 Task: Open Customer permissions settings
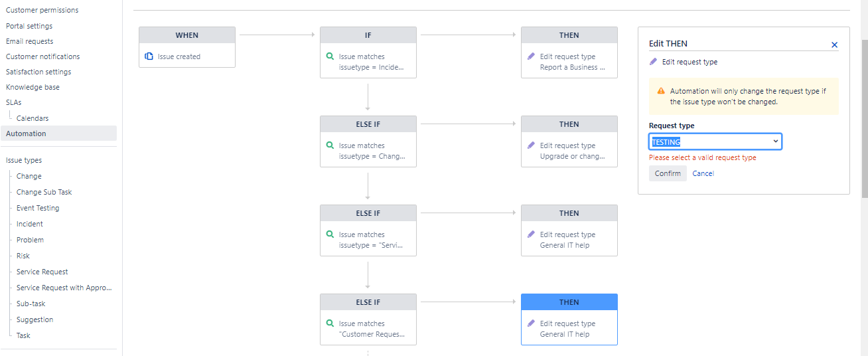[x=42, y=10]
